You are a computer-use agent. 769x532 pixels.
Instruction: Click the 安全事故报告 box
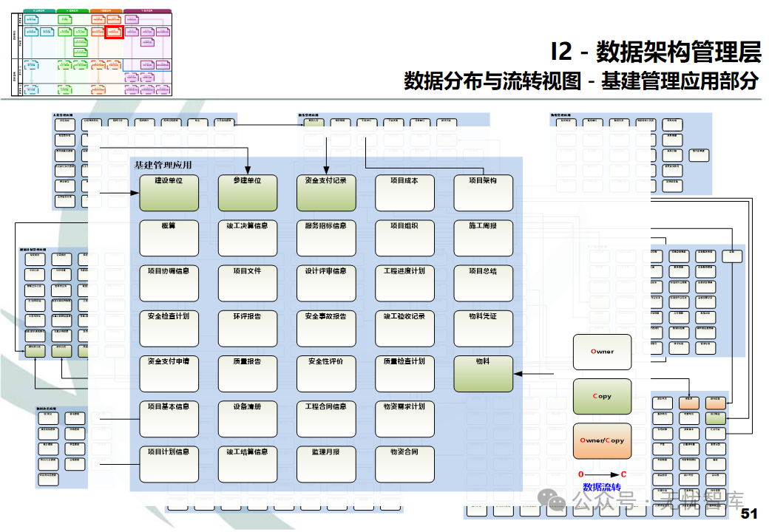click(x=326, y=329)
